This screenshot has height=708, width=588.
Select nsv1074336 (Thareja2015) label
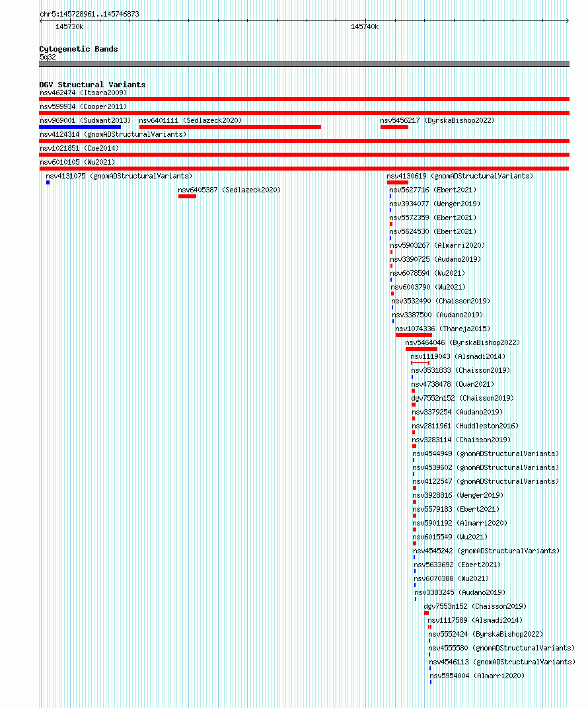[443, 329]
